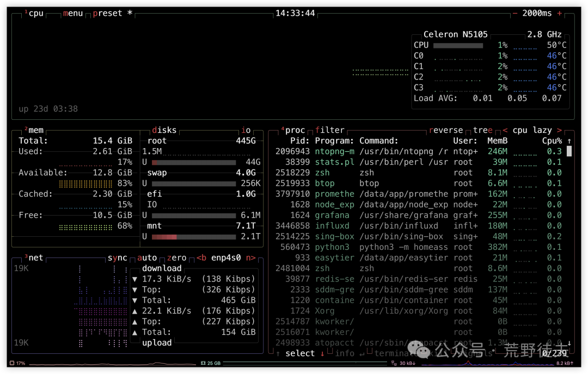Click the right arrow after cpu lazy sorting
The height and width of the screenshot is (374, 588).
point(560,130)
